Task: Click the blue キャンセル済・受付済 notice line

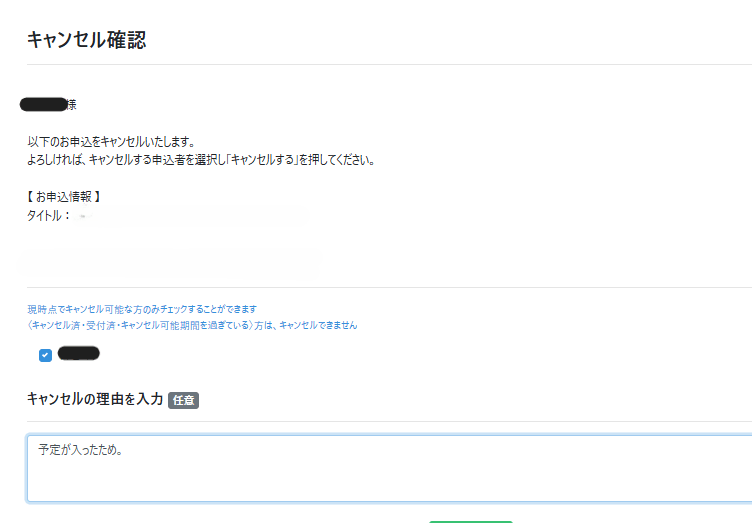Action: click(192, 325)
